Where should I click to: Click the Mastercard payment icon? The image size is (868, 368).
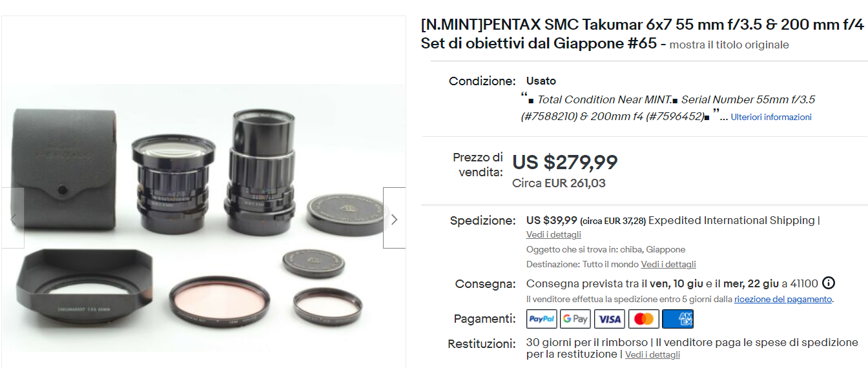click(x=643, y=319)
